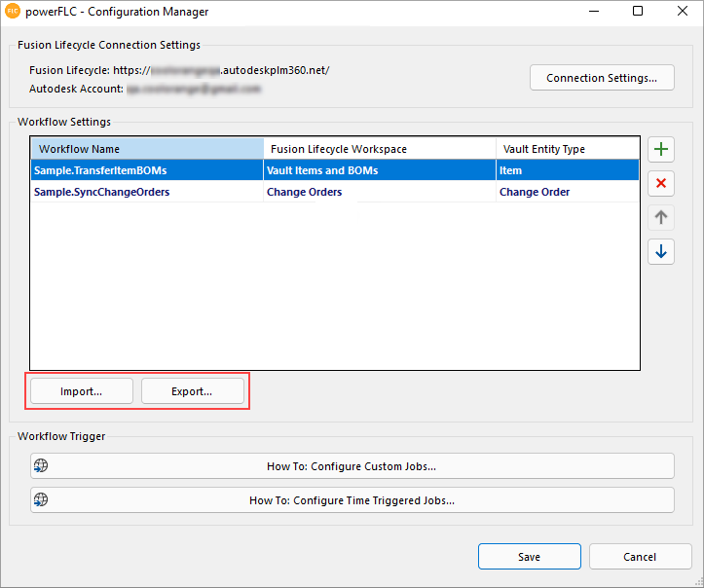The image size is (704, 588).
Task: Close the Configuration Manager window
Action: (x=681, y=12)
